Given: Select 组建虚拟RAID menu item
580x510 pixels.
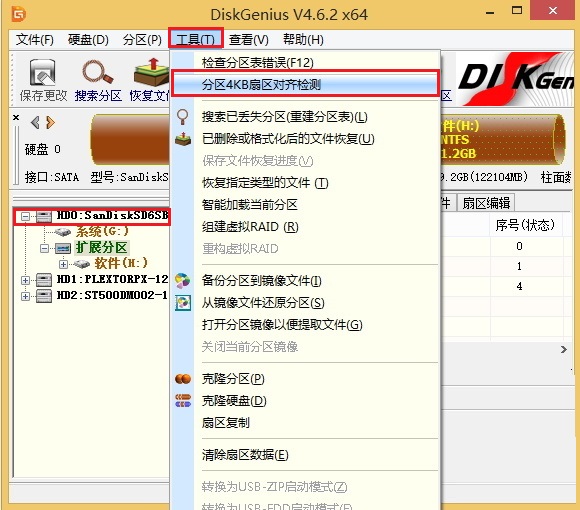Looking at the screenshot, I should point(305,227).
